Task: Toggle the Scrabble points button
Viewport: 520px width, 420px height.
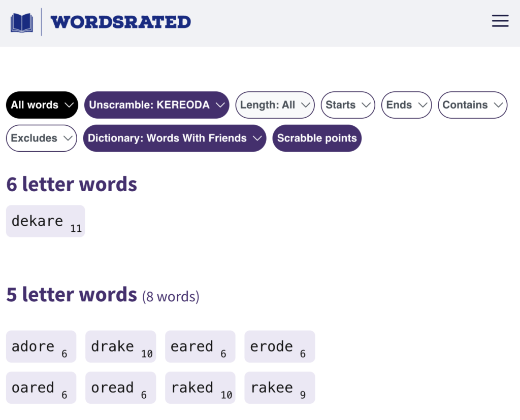Action: [x=317, y=138]
